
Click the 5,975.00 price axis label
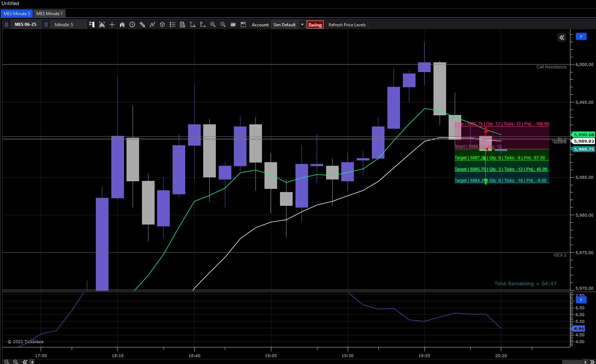point(584,253)
